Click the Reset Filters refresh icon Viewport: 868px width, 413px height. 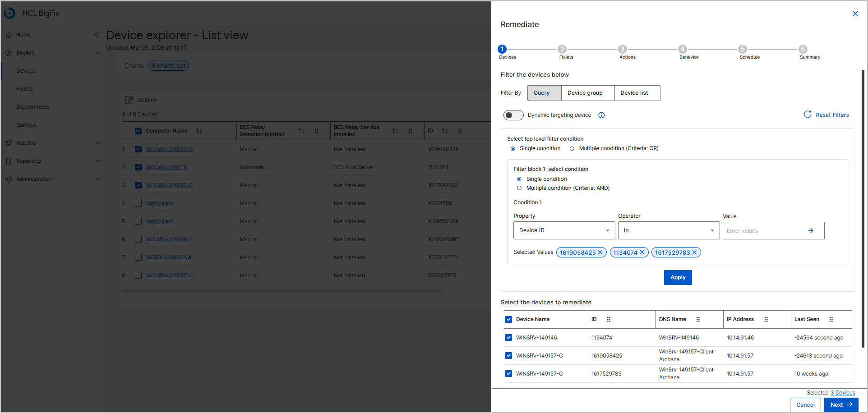(808, 115)
